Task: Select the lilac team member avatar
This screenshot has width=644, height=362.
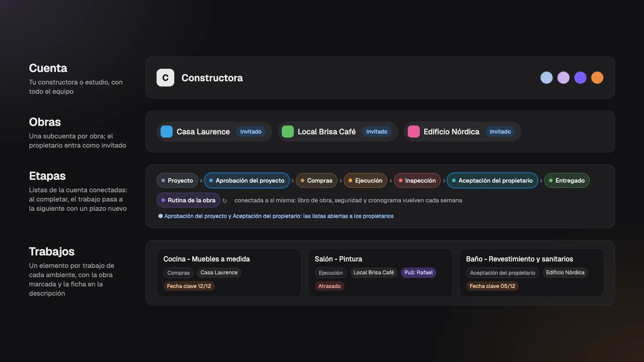Action: [563, 78]
